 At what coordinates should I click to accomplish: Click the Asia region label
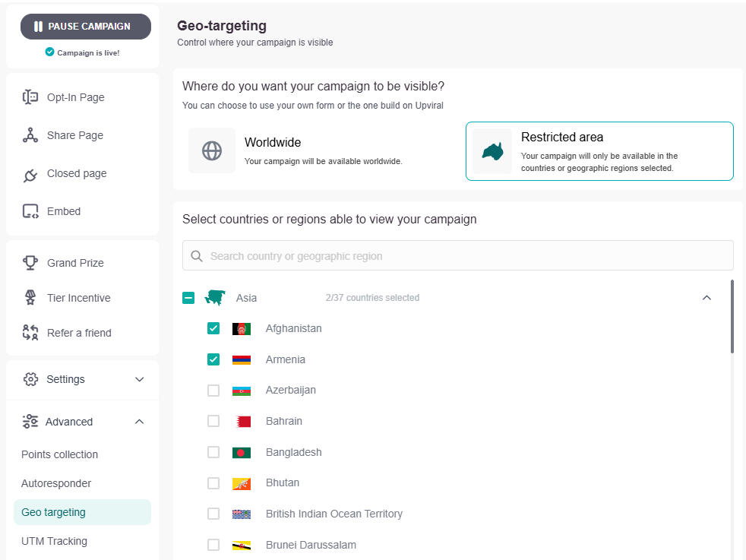[246, 298]
